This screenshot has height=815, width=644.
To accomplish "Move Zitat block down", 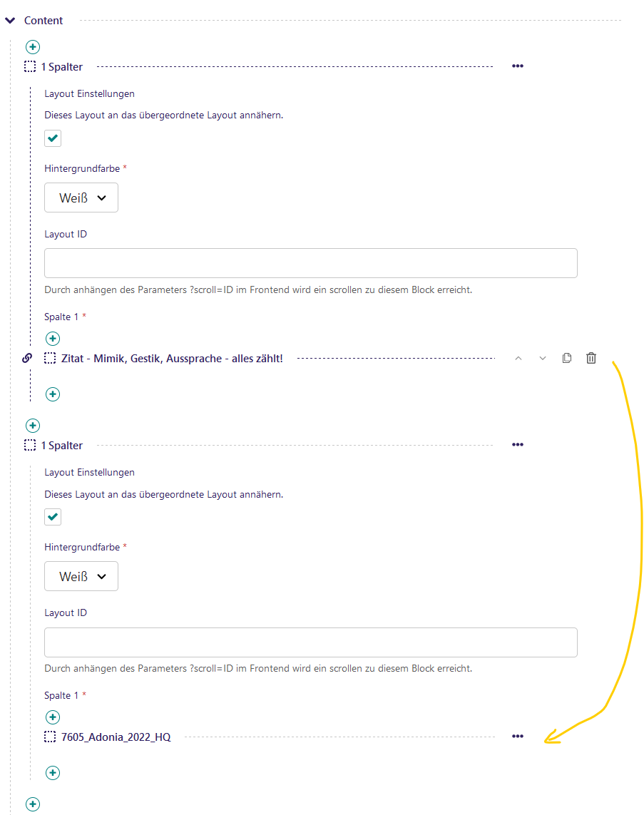I will coord(543,358).
